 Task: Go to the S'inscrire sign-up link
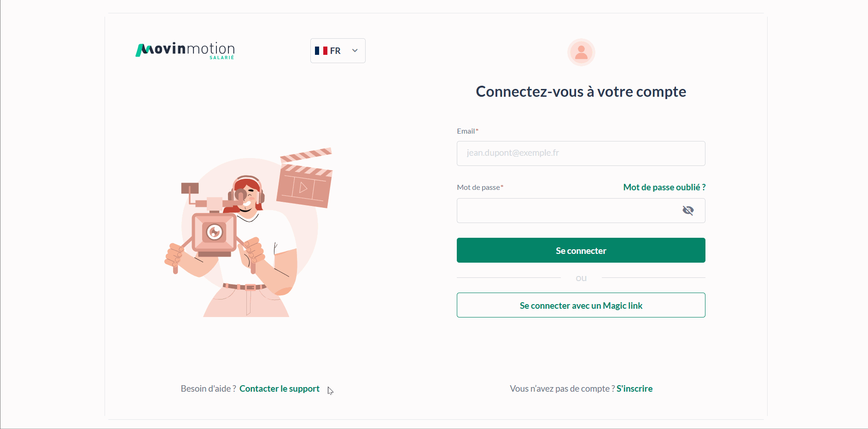coord(634,388)
